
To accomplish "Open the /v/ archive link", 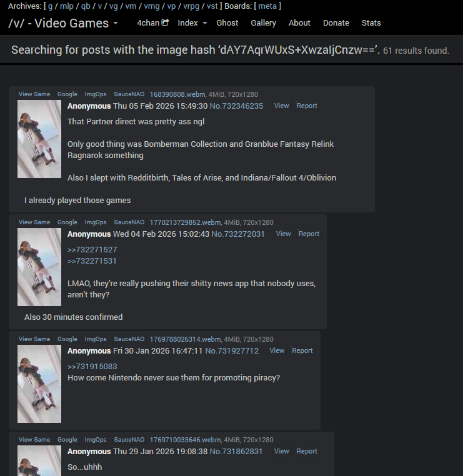I will coord(99,6).
